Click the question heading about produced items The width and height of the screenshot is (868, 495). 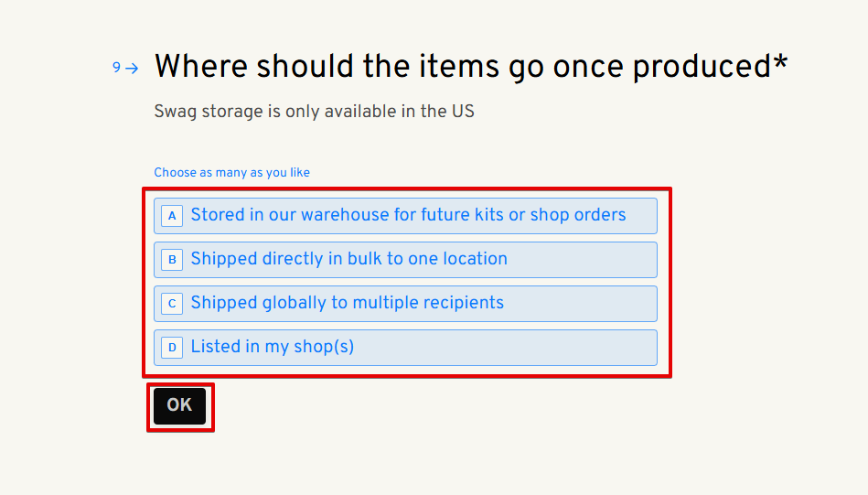point(462,67)
